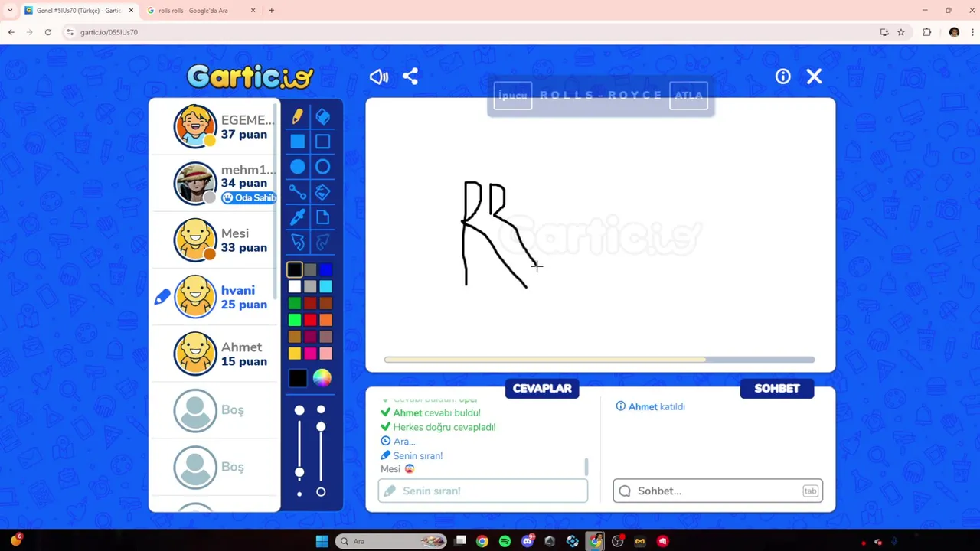The width and height of the screenshot is (980, 551).
Task: Pick the cyan color swatch
Action: (325, 286)
